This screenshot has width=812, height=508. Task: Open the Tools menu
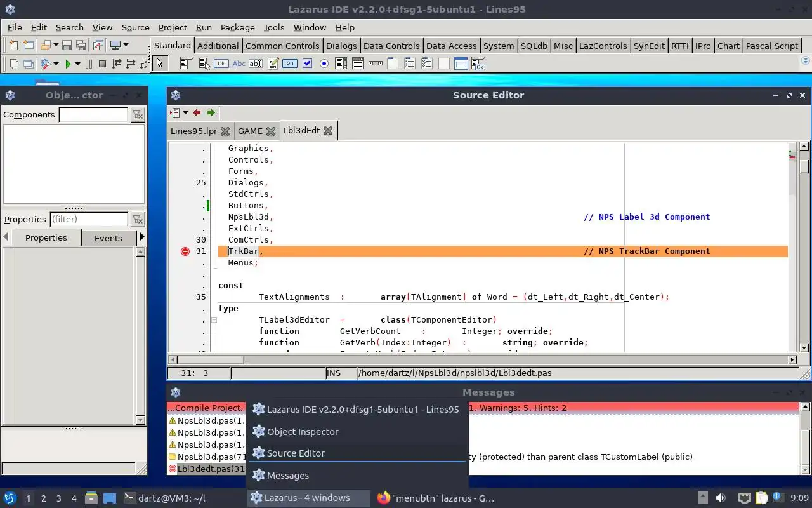pyautogui.click(x=274, y=27)
